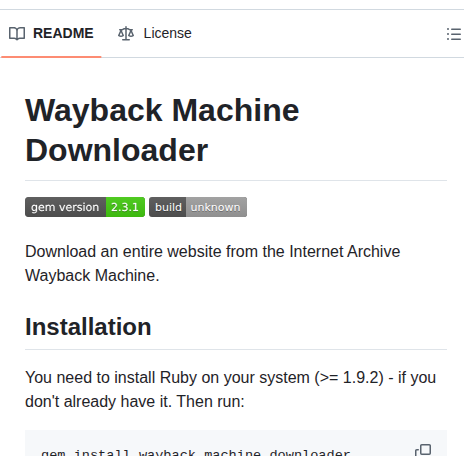Screen dimensions: 464x456
Task: Open the README tab
Action: click(51, 33)
